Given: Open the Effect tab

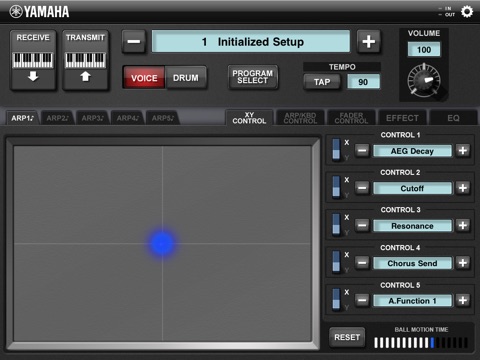Looking at the screenshot, I should click(x=402, y=118).
